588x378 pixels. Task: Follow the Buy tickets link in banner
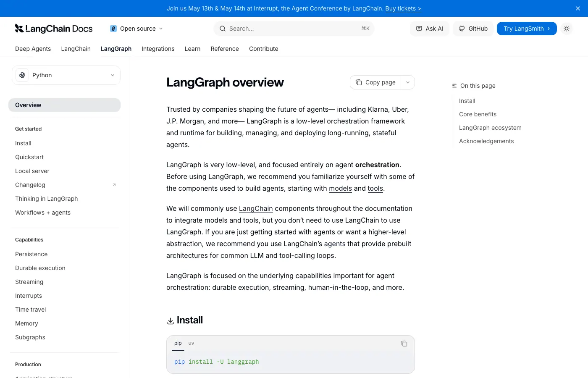(403, 8)
